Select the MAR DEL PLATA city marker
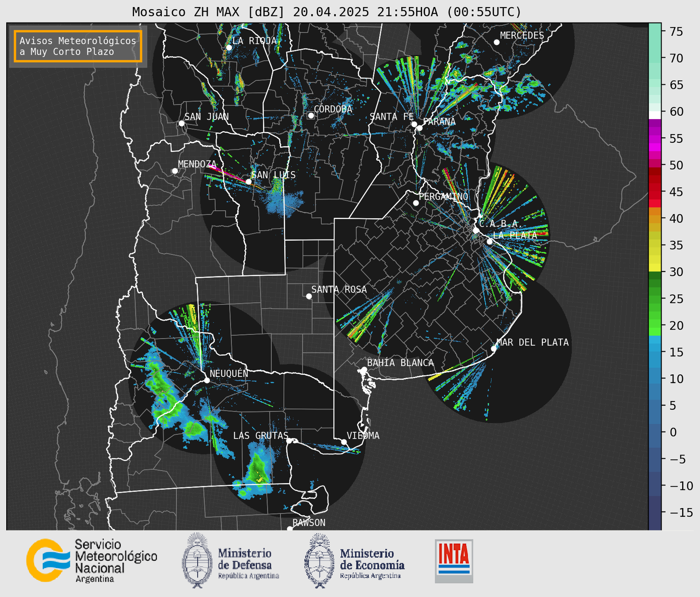700x597 pixels. (494, 349)
